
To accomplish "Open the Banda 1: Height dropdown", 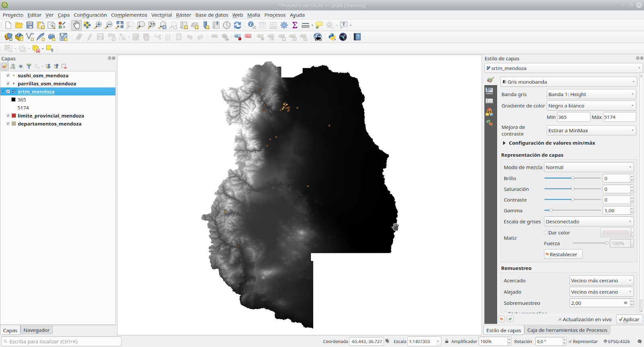I will [x=591, y=94].
